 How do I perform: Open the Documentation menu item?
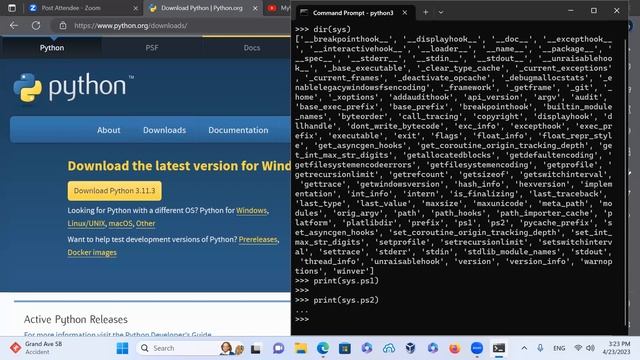(x=238, y=130)
